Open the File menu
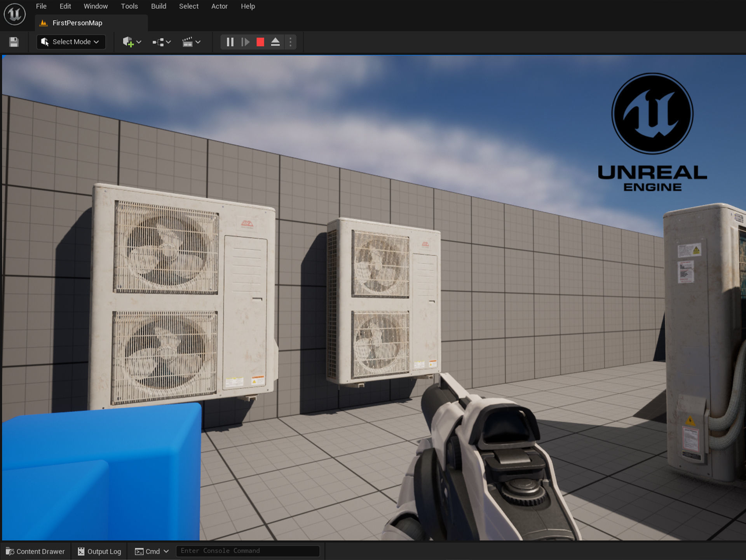This screenshot has width=746, height=560. click(41, 6)
